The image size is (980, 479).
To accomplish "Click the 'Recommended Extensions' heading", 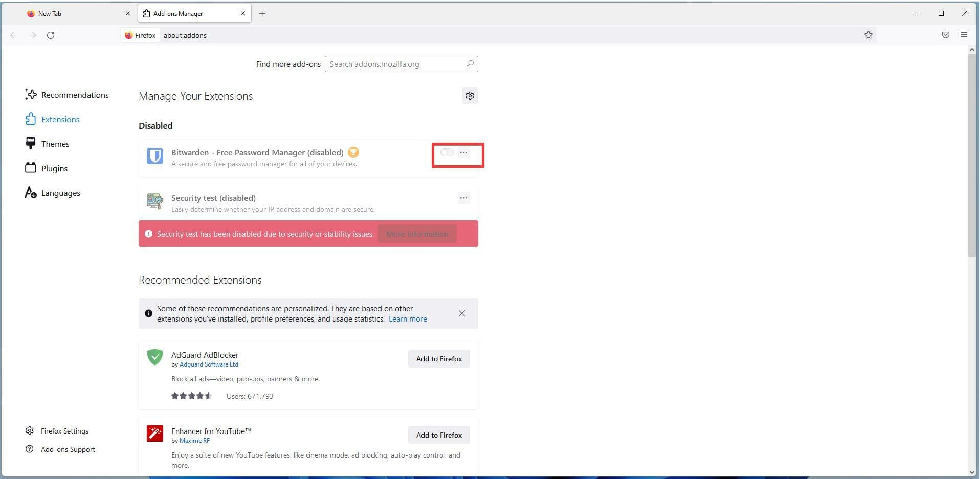I will (x=200, y=280).
